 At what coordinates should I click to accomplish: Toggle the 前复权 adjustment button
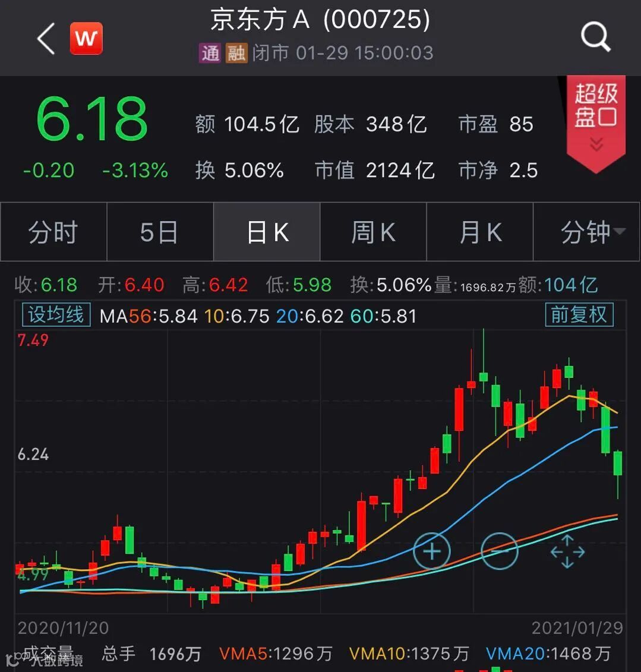[579, 314]
